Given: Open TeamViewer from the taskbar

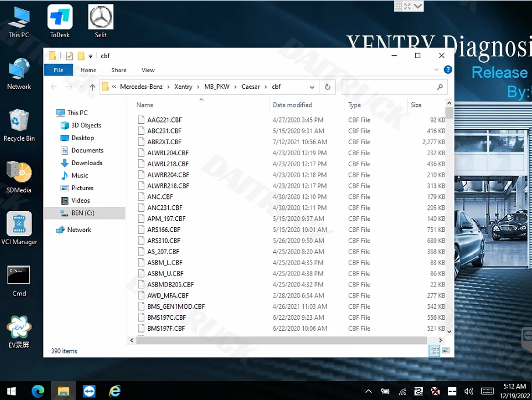Looking at the screenshot, I should 89,391.
